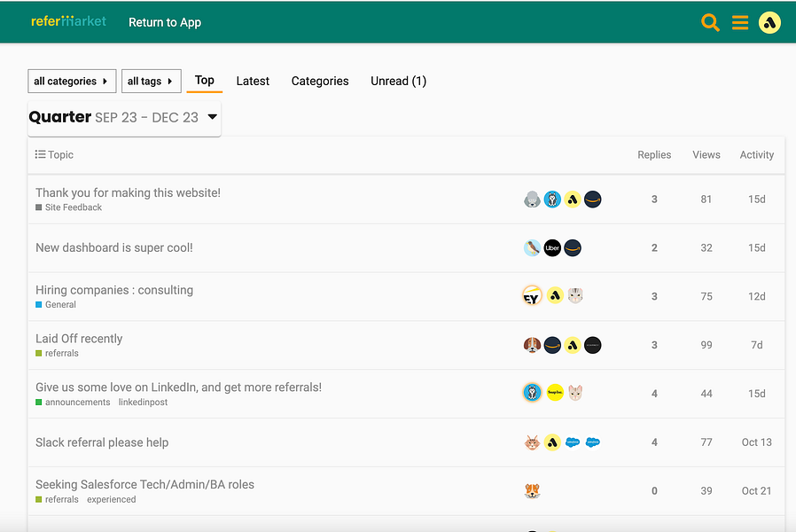Click the Uber avatar on 'New dashboard is super cool!'
The image size is (796, 532).
(552, 247)
